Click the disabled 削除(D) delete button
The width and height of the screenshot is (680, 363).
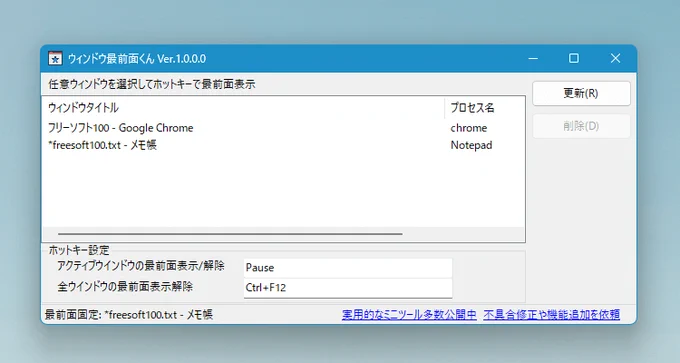coord(581,126)
